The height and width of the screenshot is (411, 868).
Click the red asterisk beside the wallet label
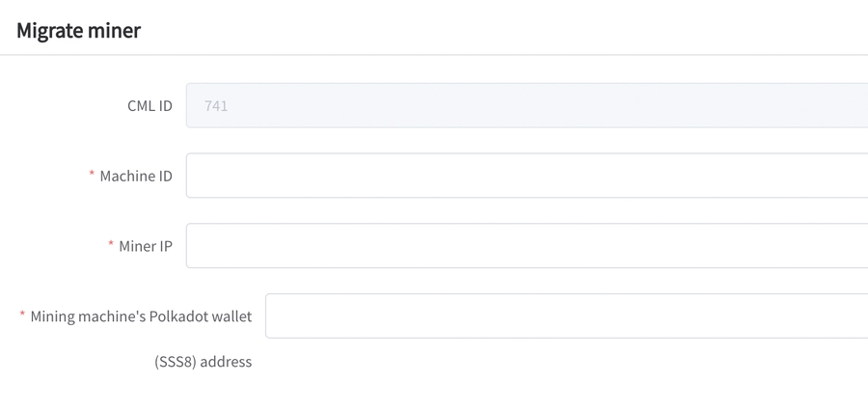(22, 315)
